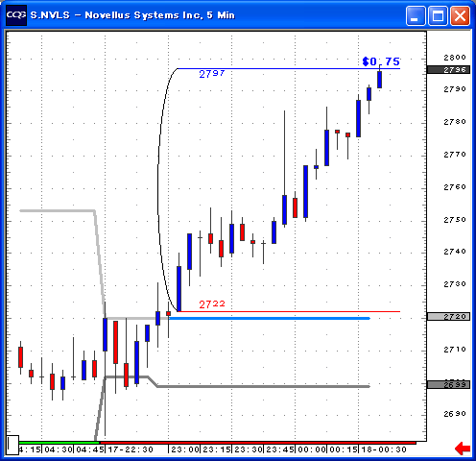Click the 2770 price scale label

coord(455,155)
